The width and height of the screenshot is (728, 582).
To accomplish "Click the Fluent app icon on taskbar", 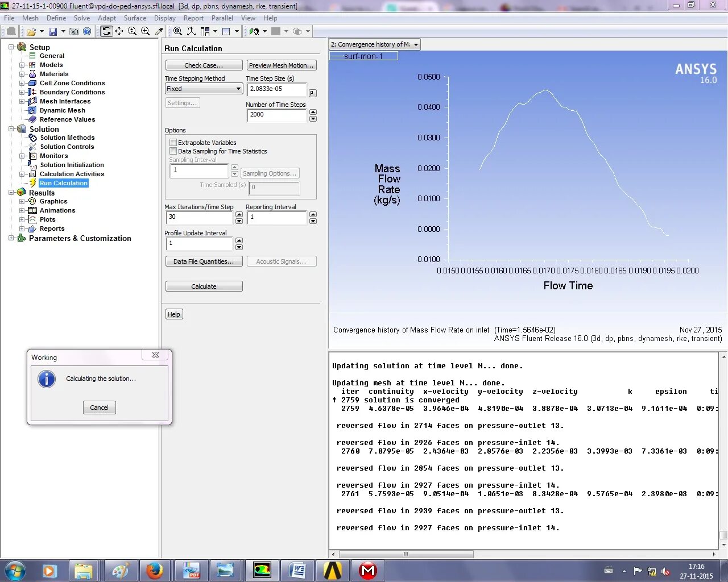I will (262, 571).
